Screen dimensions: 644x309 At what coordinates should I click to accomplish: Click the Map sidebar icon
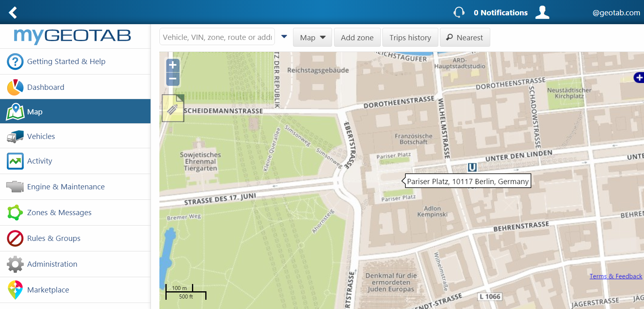coord(15,112)
